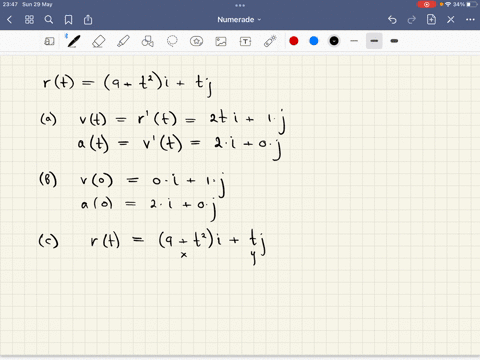
Task: Bookmark the current page
Action: point(68,20)
